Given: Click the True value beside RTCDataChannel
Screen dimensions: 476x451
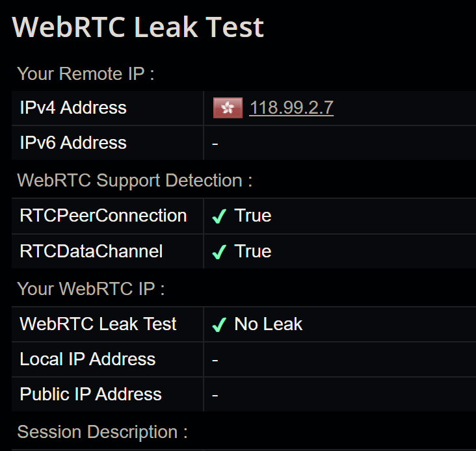Looking at the screenshot, I should 252,251.
